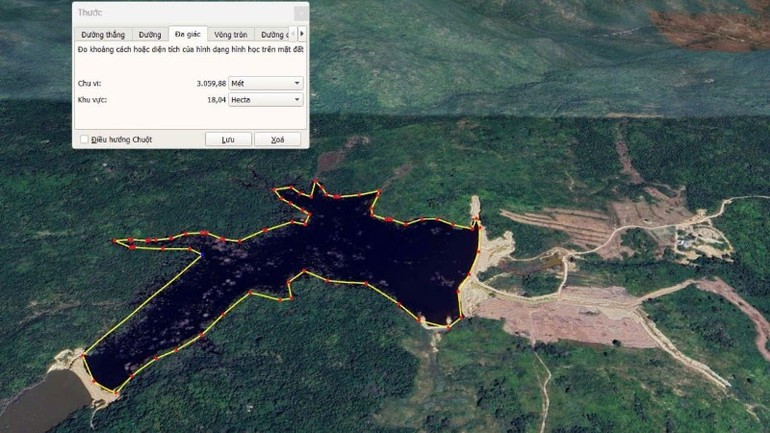Click the Chu vi label

[88, 83]
